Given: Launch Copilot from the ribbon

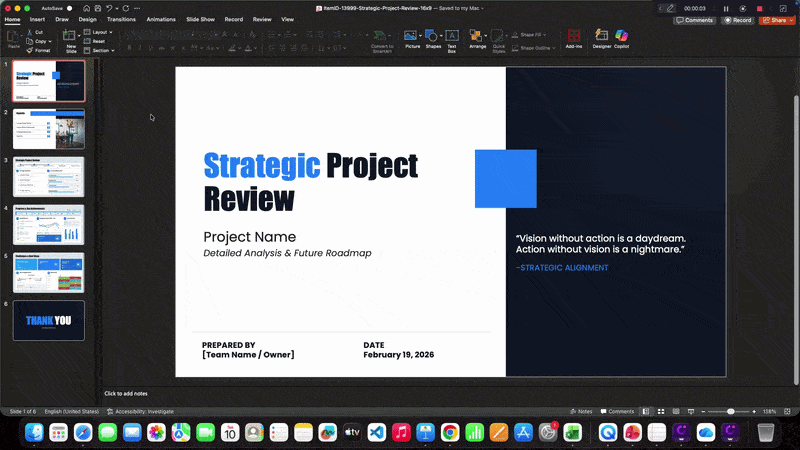Looking at the screenshot, I should 621,39.
